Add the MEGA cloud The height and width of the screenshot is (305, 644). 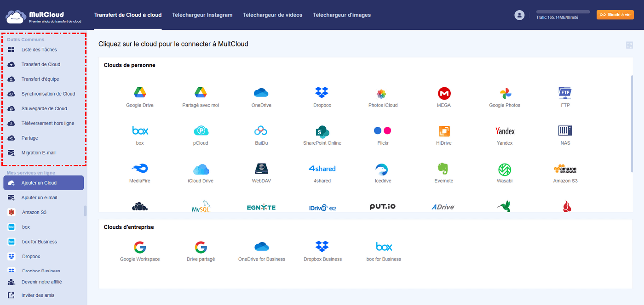(444, 94)
